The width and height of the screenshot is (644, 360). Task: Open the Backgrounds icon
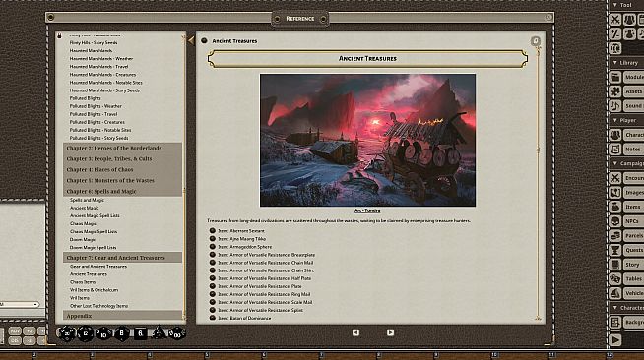point(615,323)
